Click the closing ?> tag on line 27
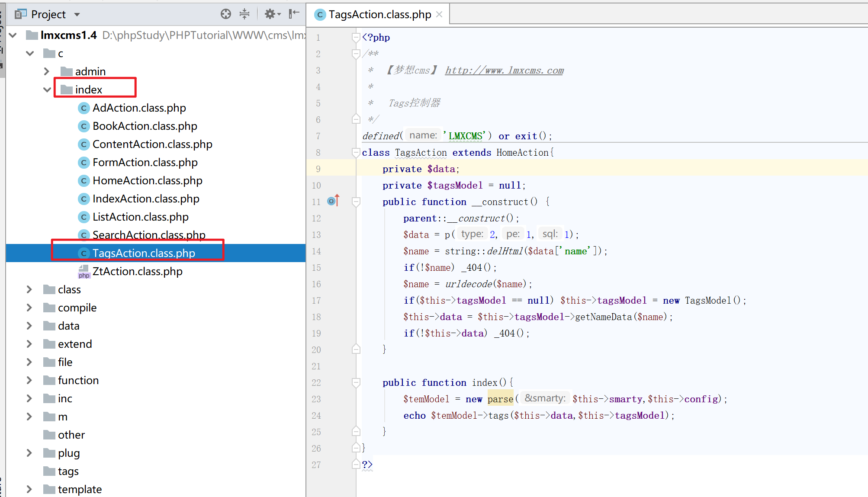Screen dimensions: 868x497 pos(367,465)
